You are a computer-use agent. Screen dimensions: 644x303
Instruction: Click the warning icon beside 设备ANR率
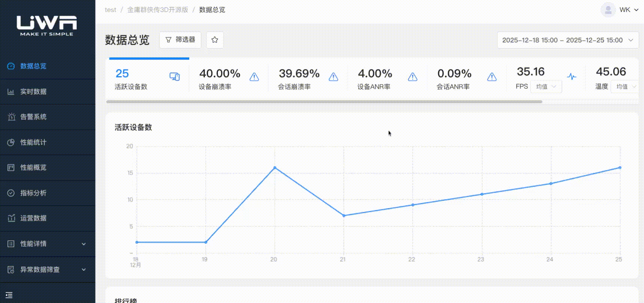pyautogui.click(x=413, y=77)
